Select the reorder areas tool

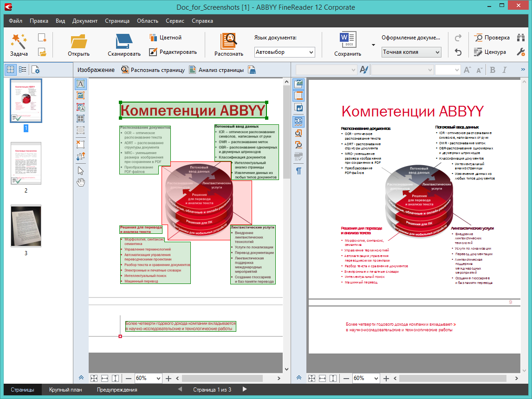[80, 156]
